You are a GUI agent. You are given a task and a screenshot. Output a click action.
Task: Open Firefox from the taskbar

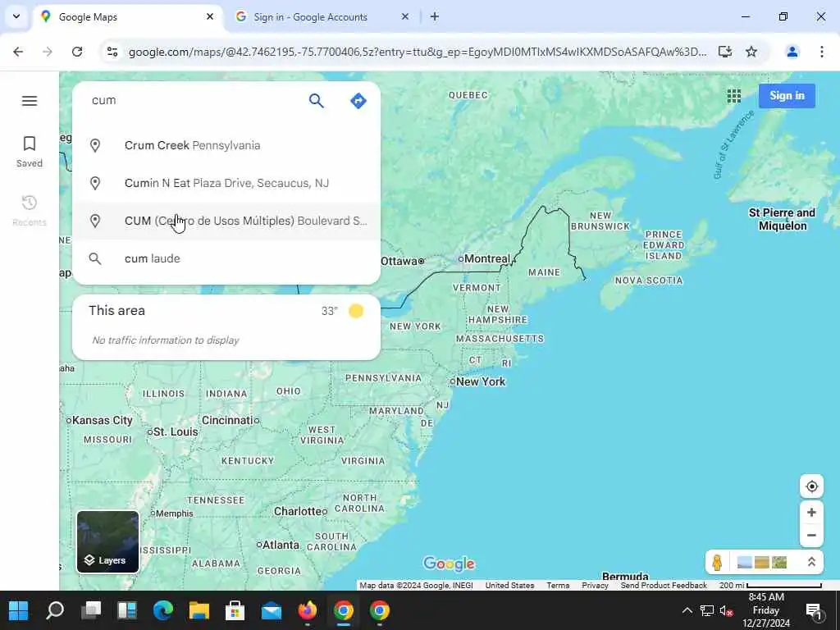click(x=307, y=610)
